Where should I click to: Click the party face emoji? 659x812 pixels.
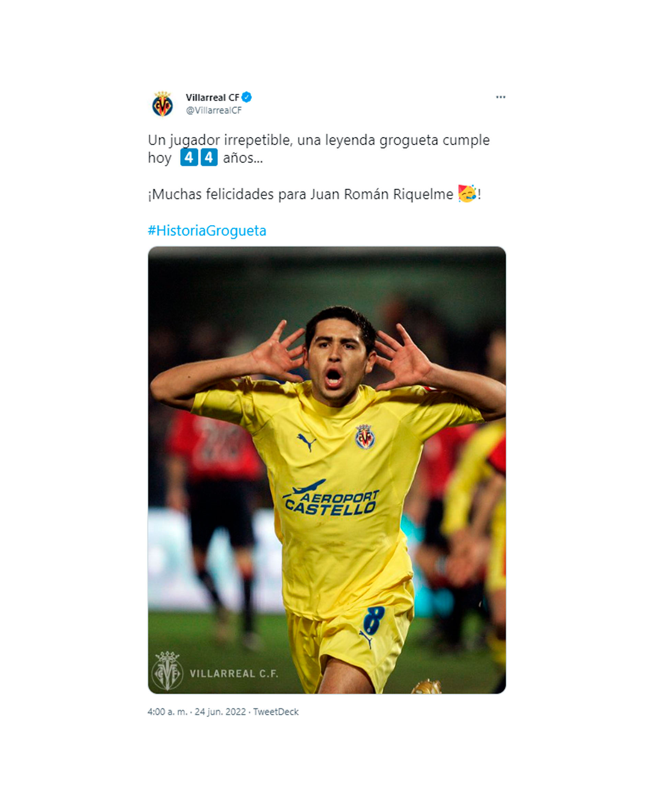point(467,194)
